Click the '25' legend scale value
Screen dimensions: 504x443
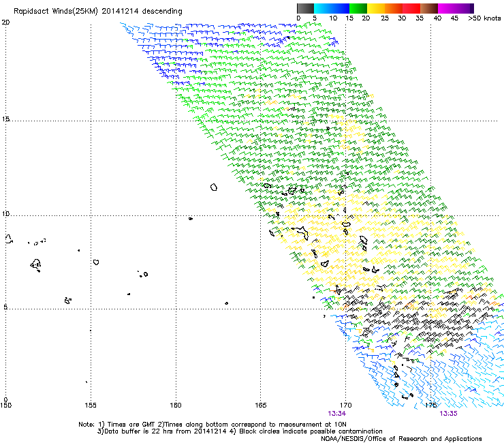click(x=385, y=18)
